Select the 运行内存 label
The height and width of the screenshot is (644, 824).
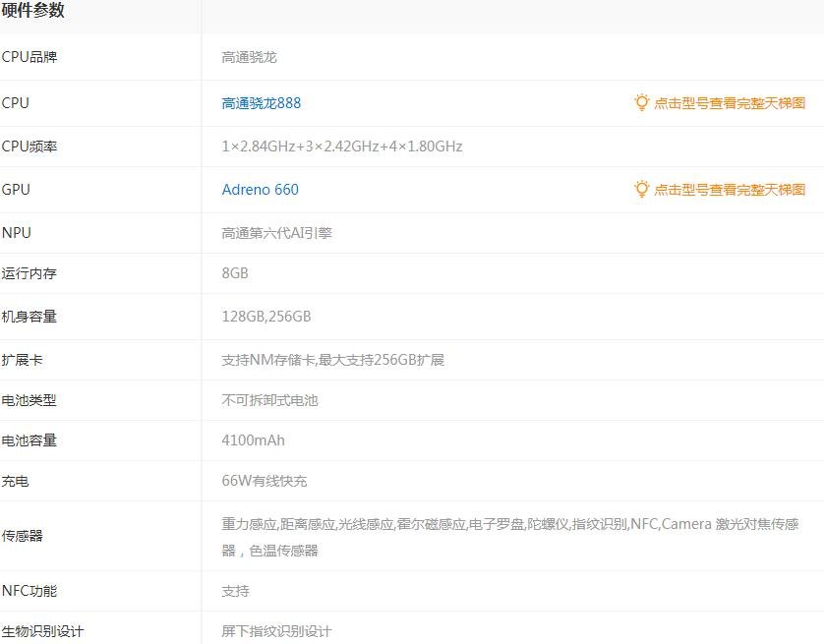[29, 273]
